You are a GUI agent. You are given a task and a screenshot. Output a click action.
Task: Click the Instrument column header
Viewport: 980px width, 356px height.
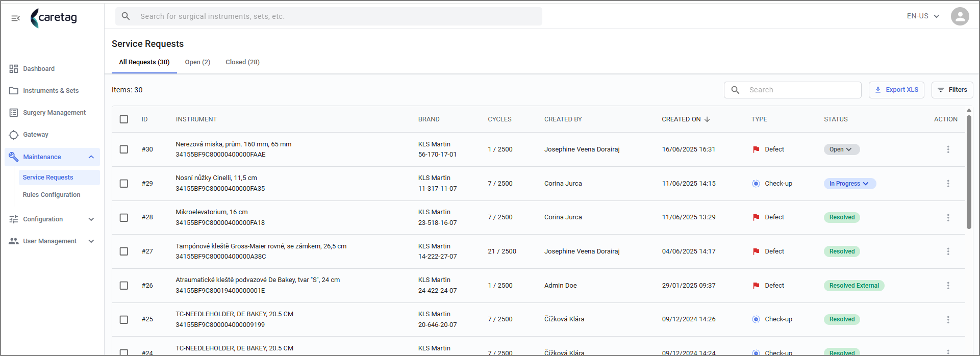point(196,119)
